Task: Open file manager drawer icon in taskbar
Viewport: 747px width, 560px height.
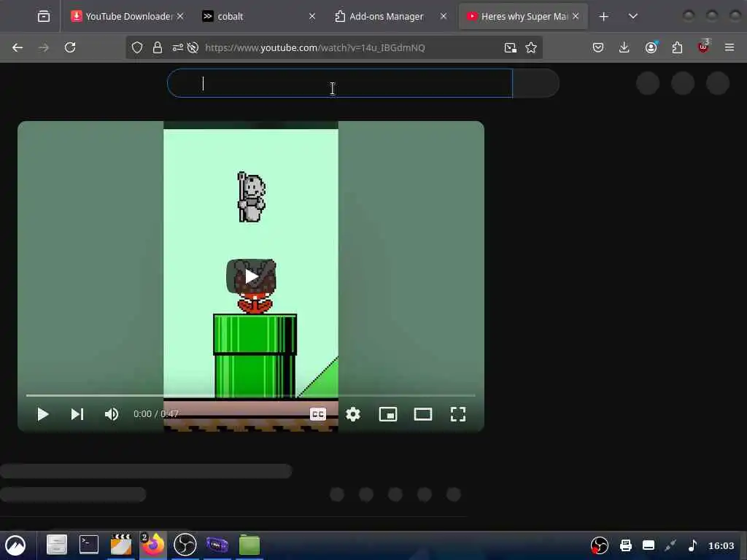Action: click(57, 544)
